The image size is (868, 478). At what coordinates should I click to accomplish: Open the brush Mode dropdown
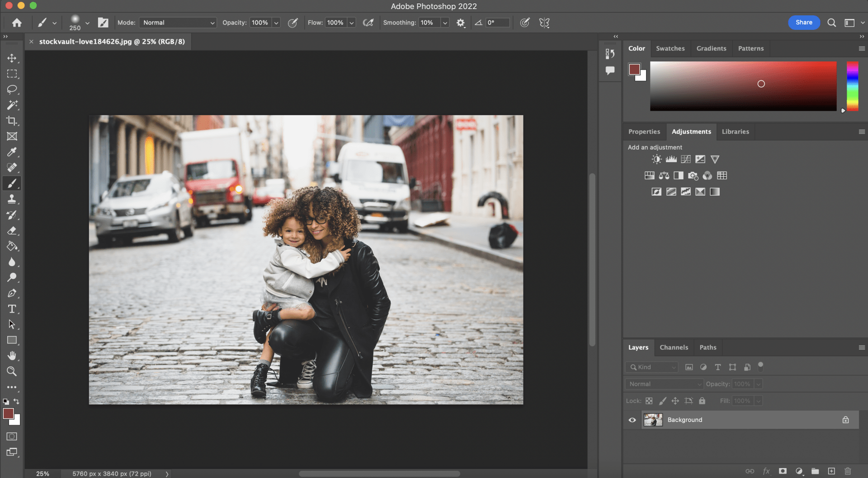pos(178,23)
